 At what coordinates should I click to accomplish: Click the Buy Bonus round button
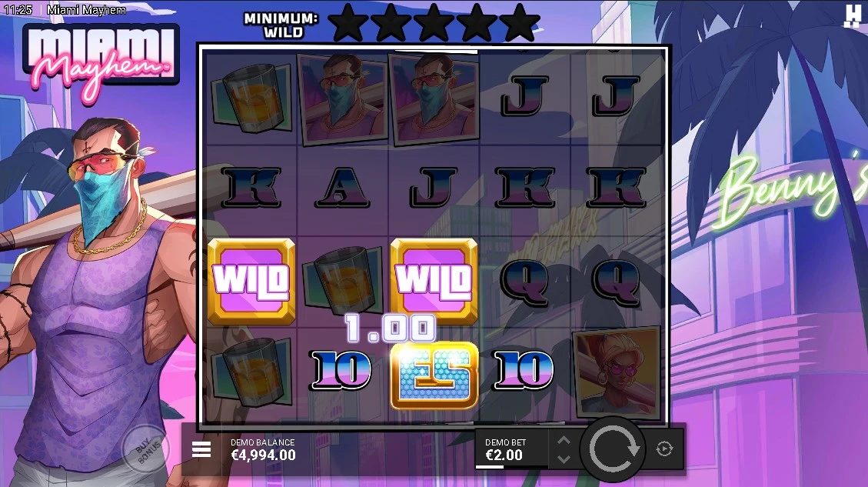(145, 449)
